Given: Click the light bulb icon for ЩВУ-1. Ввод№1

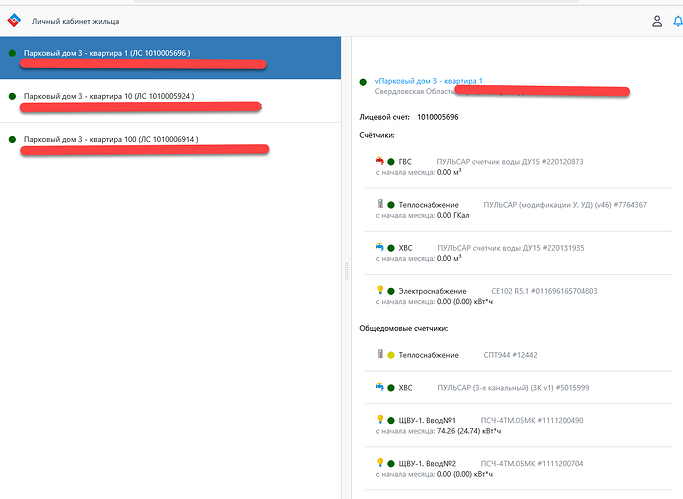Looking at the screenshot, I should point(379,420).
